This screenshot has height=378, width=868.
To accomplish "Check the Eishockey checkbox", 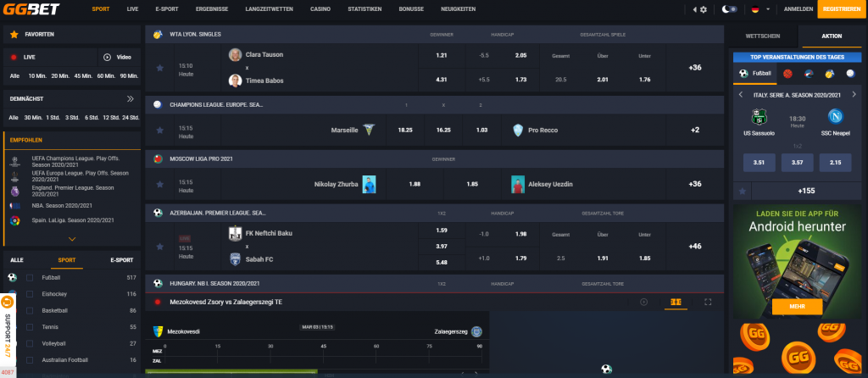I will (x=30, y=294).
